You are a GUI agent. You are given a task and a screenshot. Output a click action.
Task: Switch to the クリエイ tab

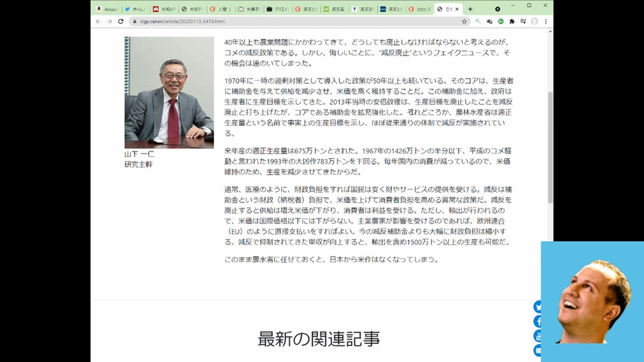278,9
